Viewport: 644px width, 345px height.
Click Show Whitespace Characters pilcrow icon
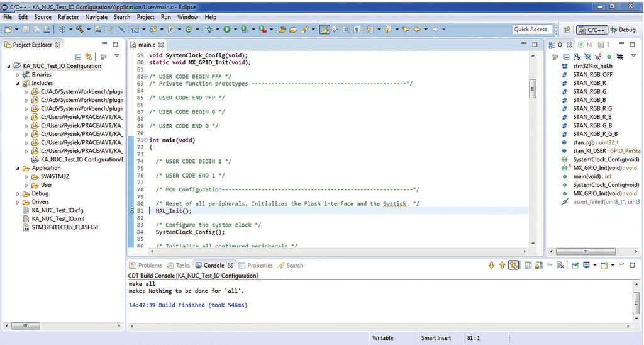pos(357,30)
